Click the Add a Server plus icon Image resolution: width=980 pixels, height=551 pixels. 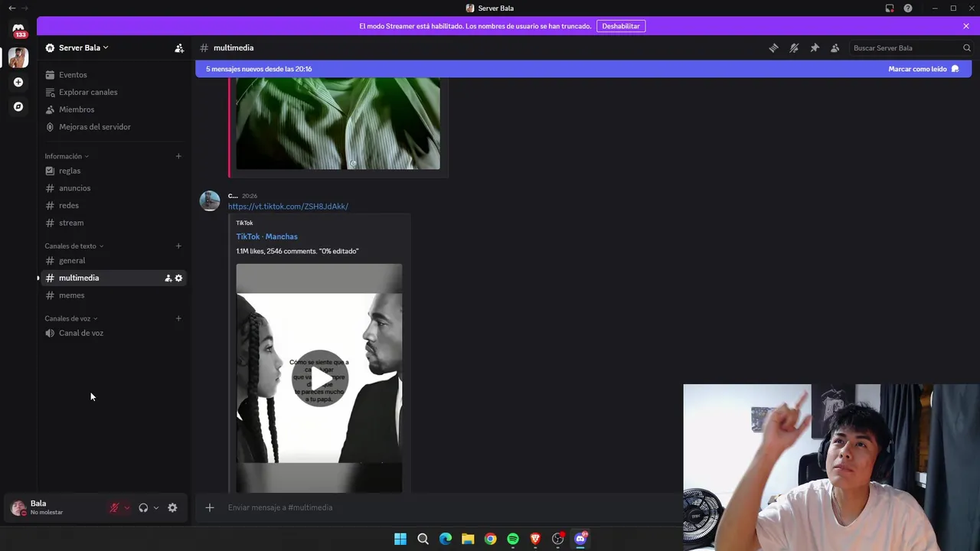(18, 82)
